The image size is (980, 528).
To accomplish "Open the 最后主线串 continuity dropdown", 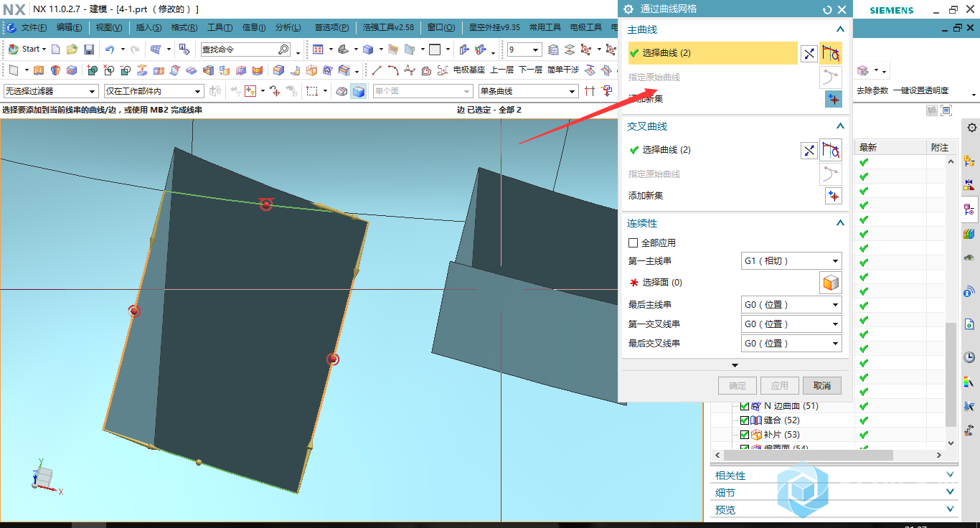I will [791, 305].
